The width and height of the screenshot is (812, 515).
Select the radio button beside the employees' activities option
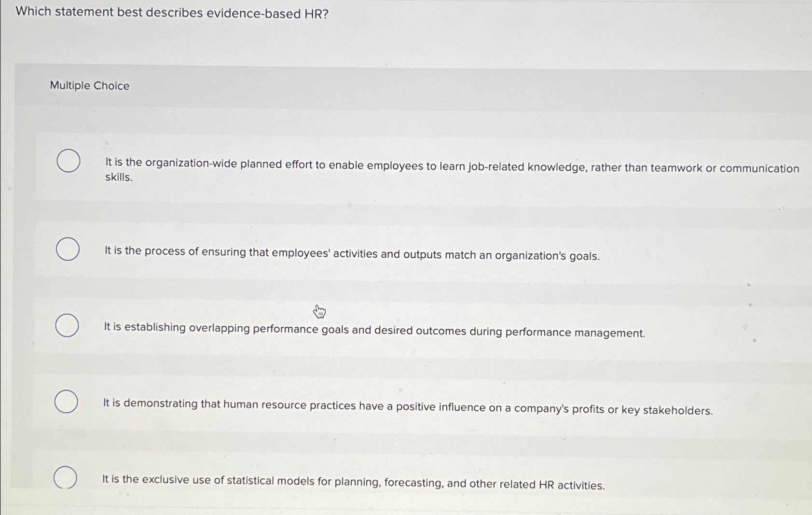click(x=67, y=249)
